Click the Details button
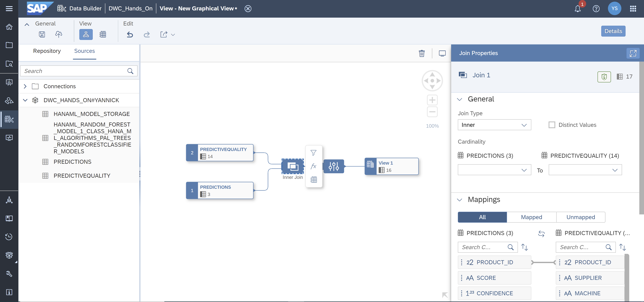Screen dimensions: 644x302 [x=613, y=31]
